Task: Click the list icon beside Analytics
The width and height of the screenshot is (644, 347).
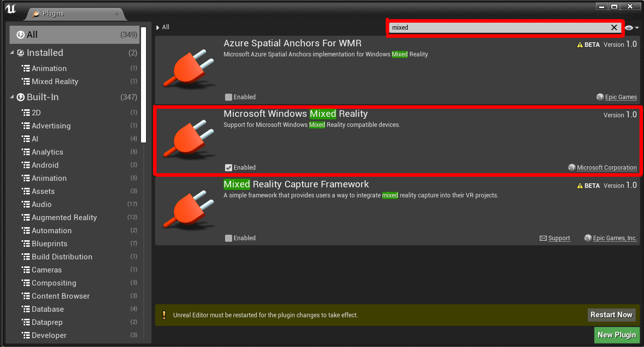Action: point(26,152)
